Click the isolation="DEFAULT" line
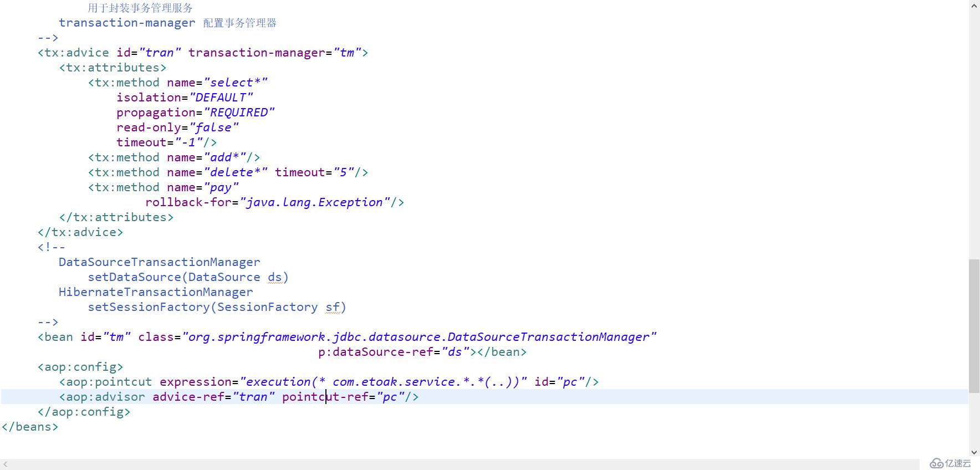 click(185, 98)
